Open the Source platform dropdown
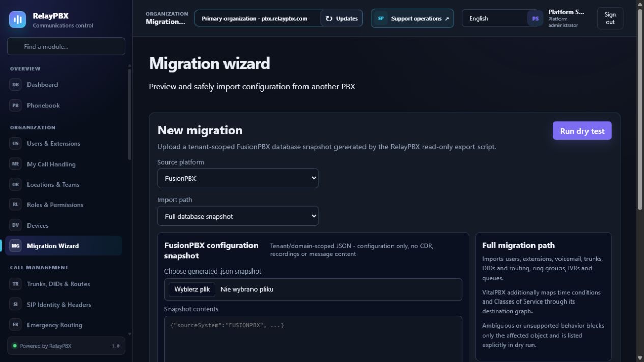 238,178
